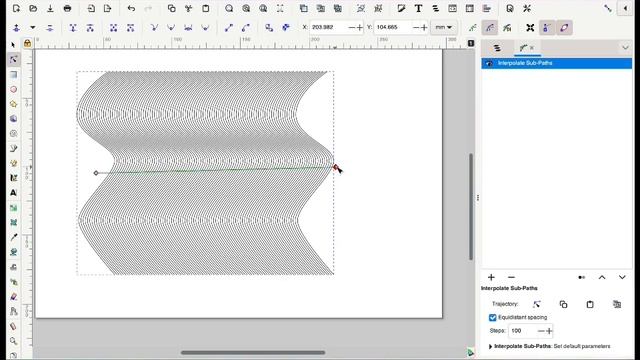Zoom to fit page
Screen dimensions: 640x360
click(263, 8)
